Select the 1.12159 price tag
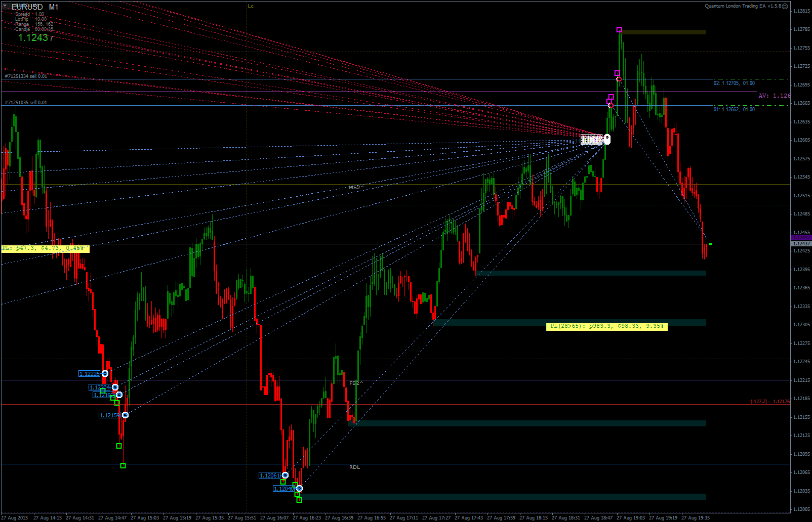This screenshot has height=522, width=812. pyautogui.click(x=110, y=415)
